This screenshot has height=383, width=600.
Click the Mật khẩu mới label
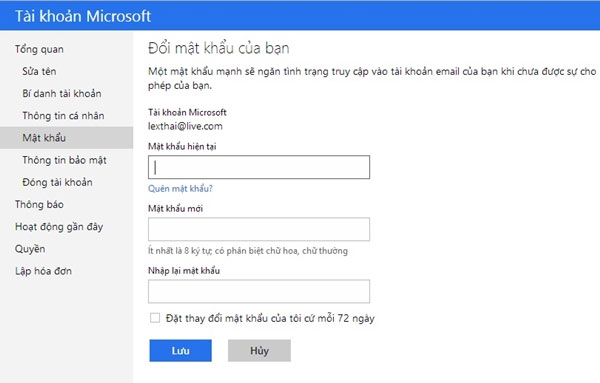click(x=176, y=209)
